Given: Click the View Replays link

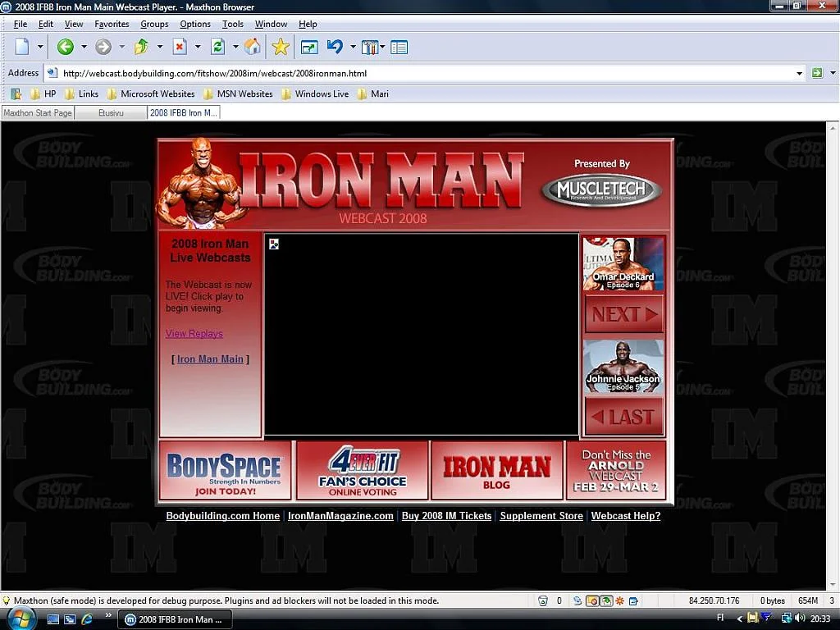Looking at the screenshot, I should (194, 333).
